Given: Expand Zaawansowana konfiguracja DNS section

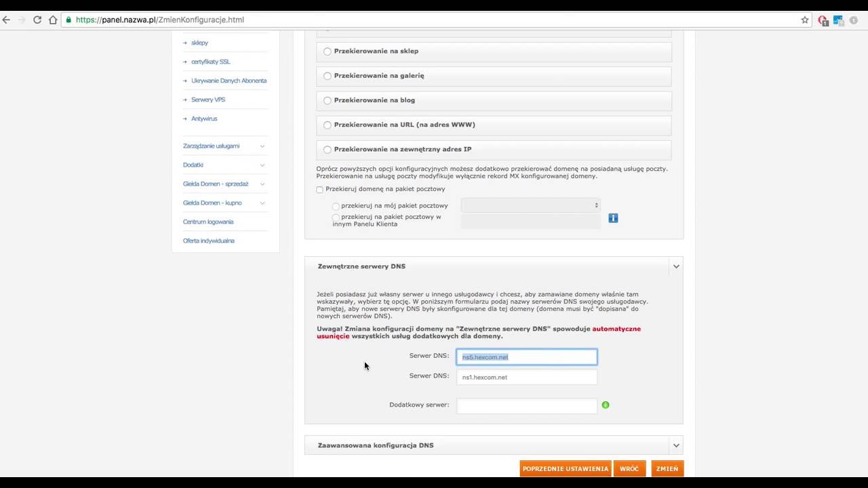Looking at the screenshot, I should (676, 445).
